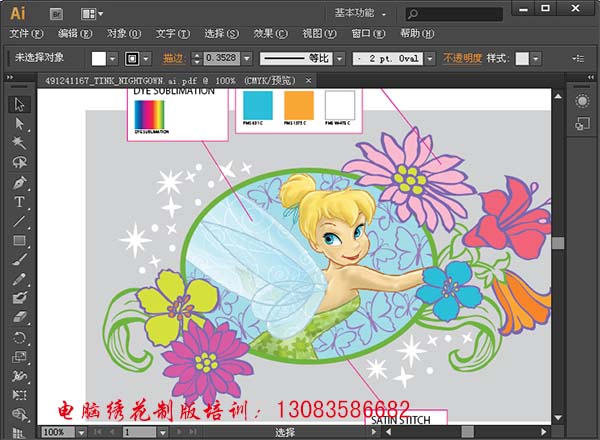Image resolution: width=600 pixels, height=440 pixels.
Task: Open the 视图(V) menu
Action: point(320,34)
